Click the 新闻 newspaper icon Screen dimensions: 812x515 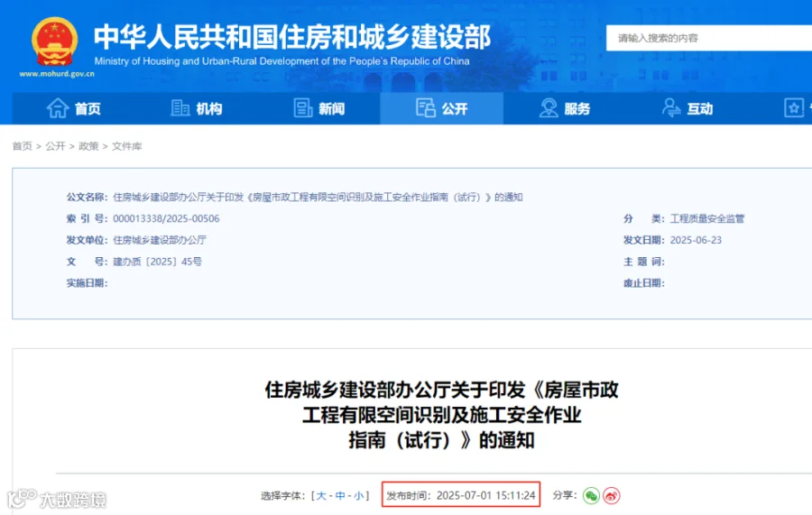[303, 108]
